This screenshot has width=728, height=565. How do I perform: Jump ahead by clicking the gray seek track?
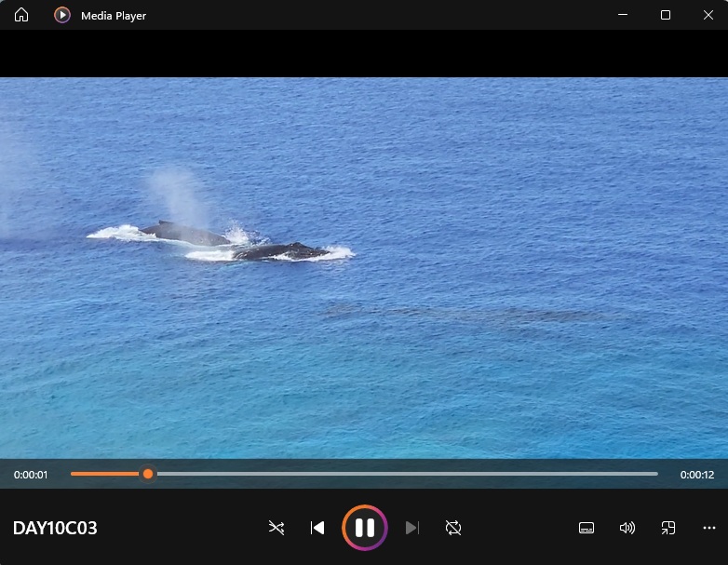pyautogui.click(x=419, y=474)
